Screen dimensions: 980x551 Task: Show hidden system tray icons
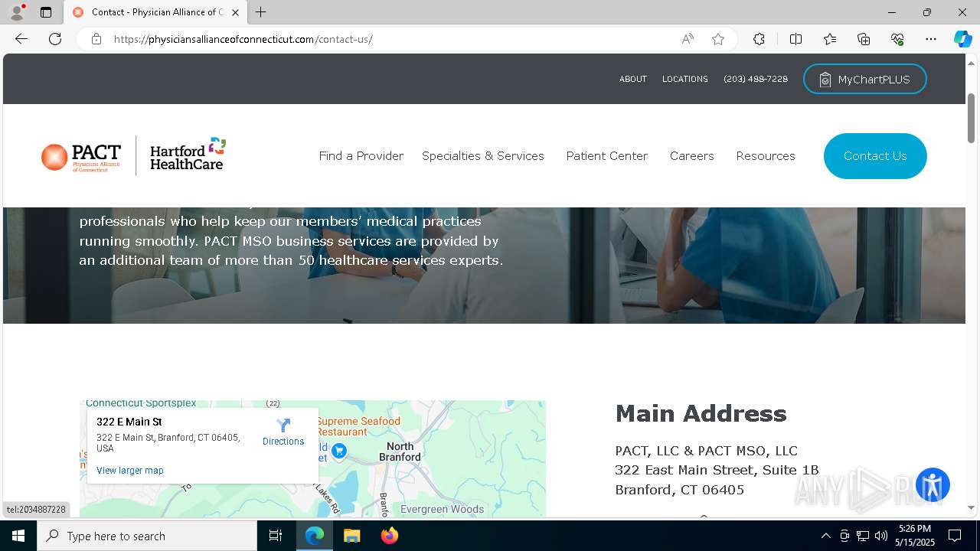(x=825, y=536)
